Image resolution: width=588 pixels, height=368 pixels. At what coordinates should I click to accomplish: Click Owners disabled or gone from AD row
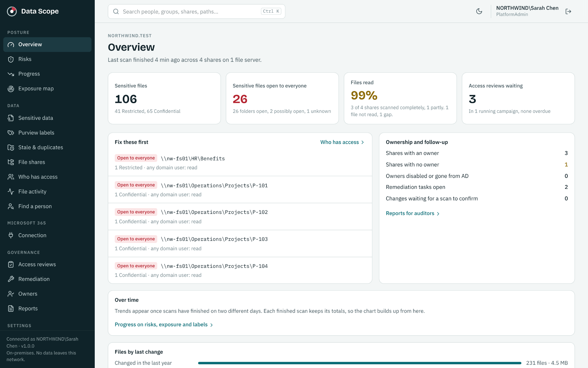[x=477, y=176]
